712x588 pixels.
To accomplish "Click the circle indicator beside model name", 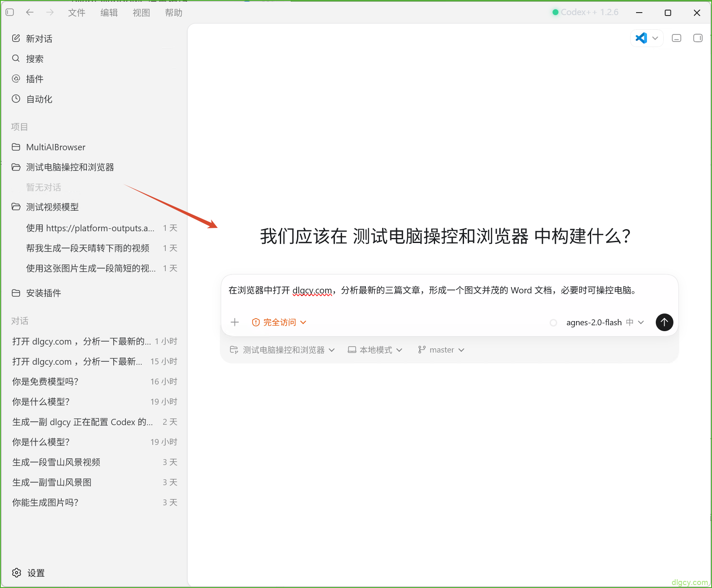I will pyautogui.click(x=553, y=323).
